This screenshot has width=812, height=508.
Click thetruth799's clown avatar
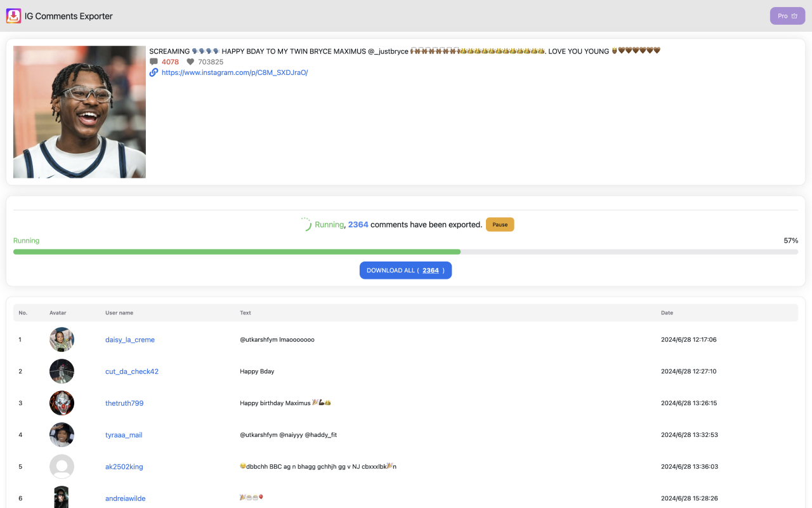pyautogui.click(x=62, y=403)
